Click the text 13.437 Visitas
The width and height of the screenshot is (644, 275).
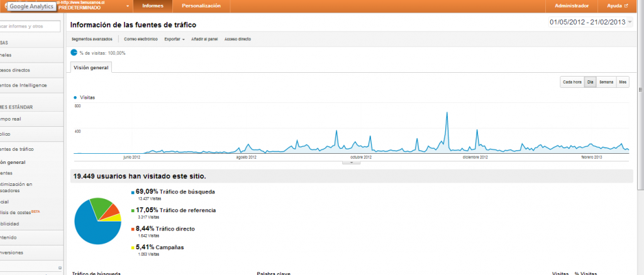pos(148,198)
